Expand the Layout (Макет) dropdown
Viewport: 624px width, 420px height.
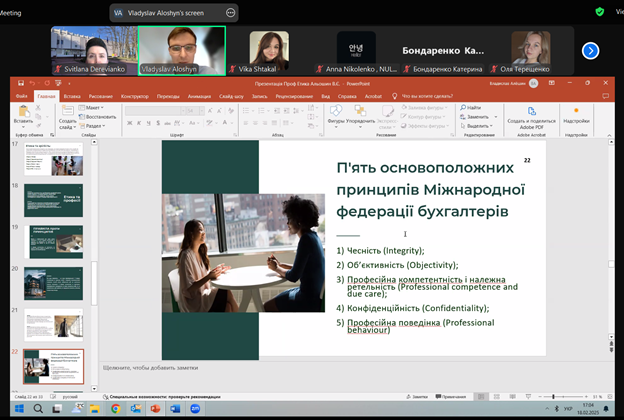coord(95,107)
